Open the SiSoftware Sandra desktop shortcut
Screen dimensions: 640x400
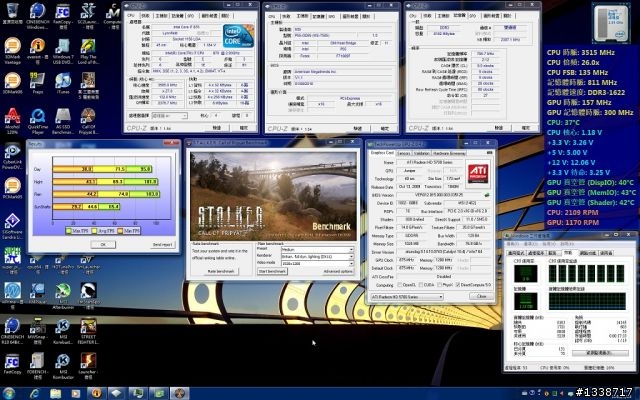click(x=12, y=227)
